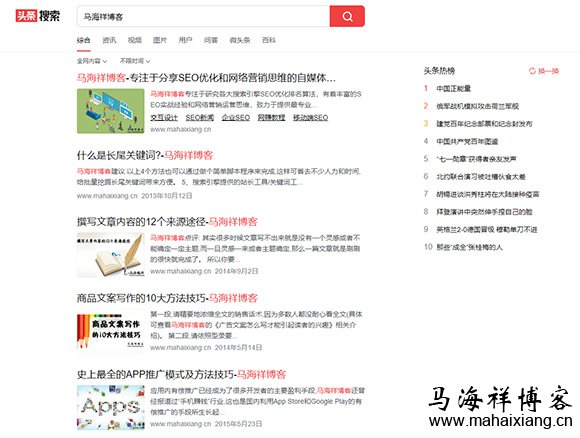
Task: Open hot topic 建党百年纪念邮票和纪念封发布
Action: 484,124
